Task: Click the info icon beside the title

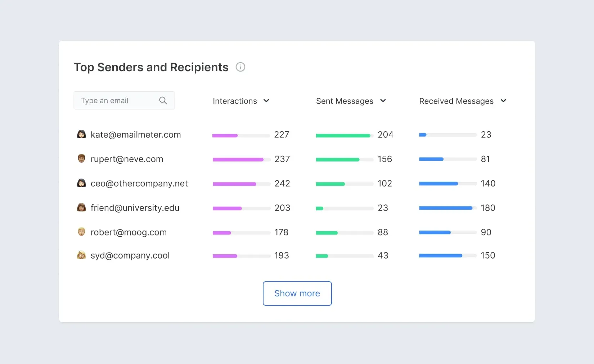Action: point(240,67)
